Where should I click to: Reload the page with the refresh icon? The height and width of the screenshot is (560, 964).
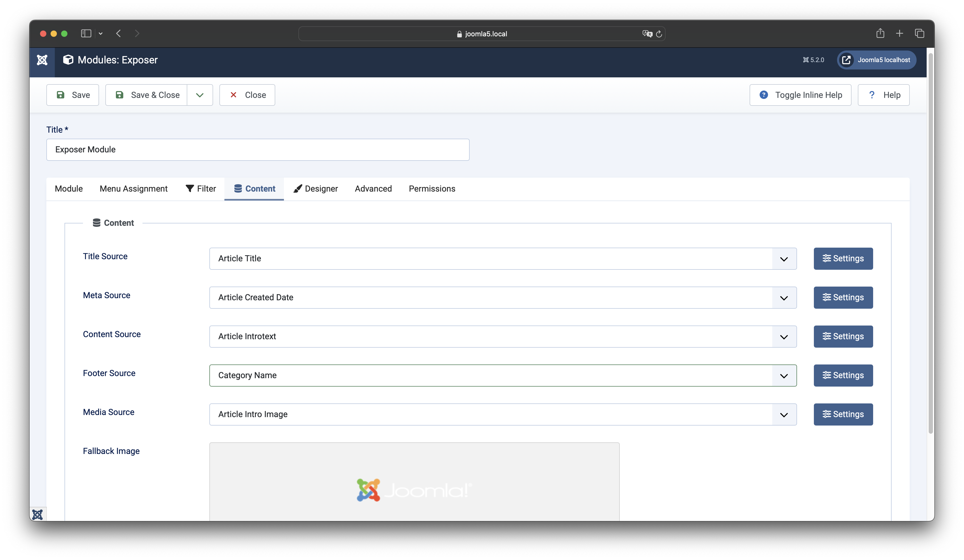pos(659,34)
